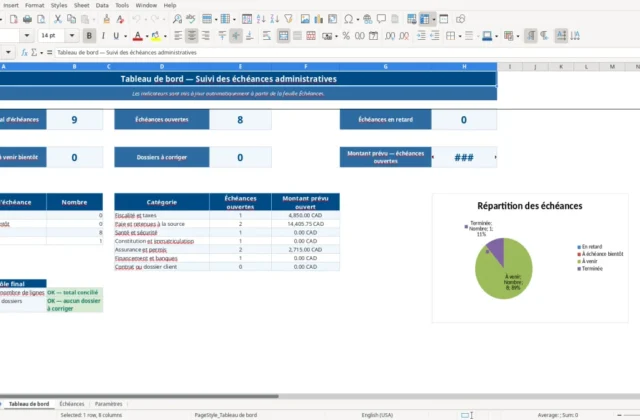Select the Catégorie table header cell
640x420 pixels.
162,202
